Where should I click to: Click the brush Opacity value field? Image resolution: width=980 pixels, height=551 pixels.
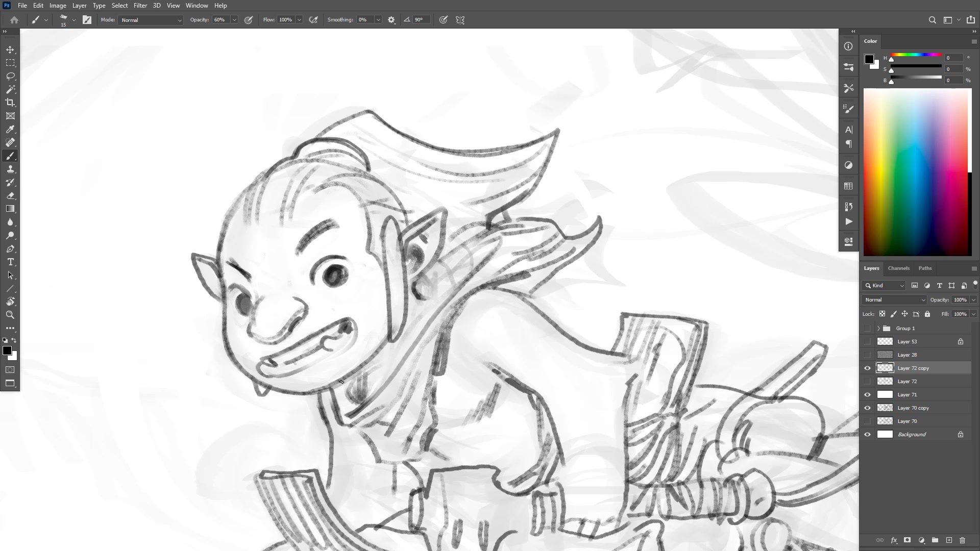[220, 20]
